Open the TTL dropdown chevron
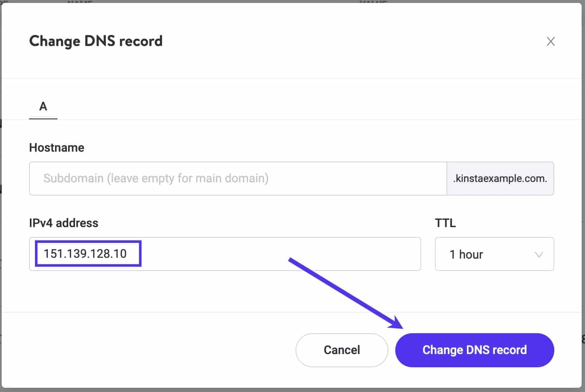 pos(538,254)
